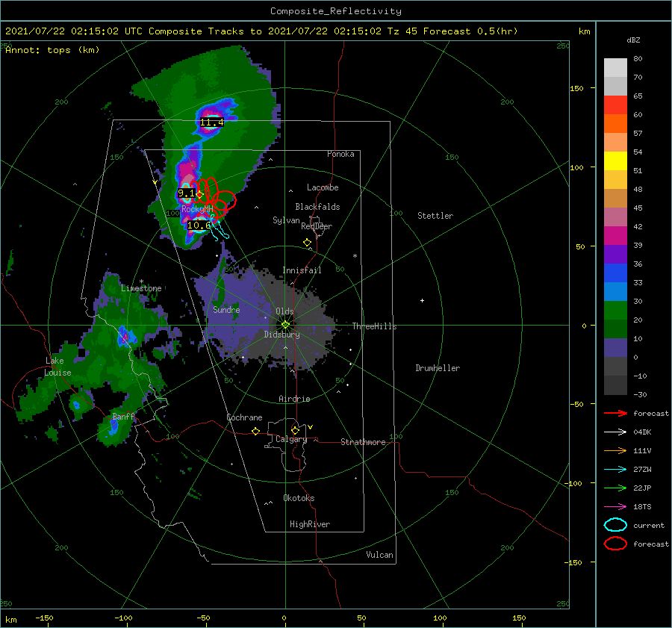The width and height of the screenshot is (672, 628).
Task: Select the cyan 27ZW track arrow
Action: (x=615, y=470)
